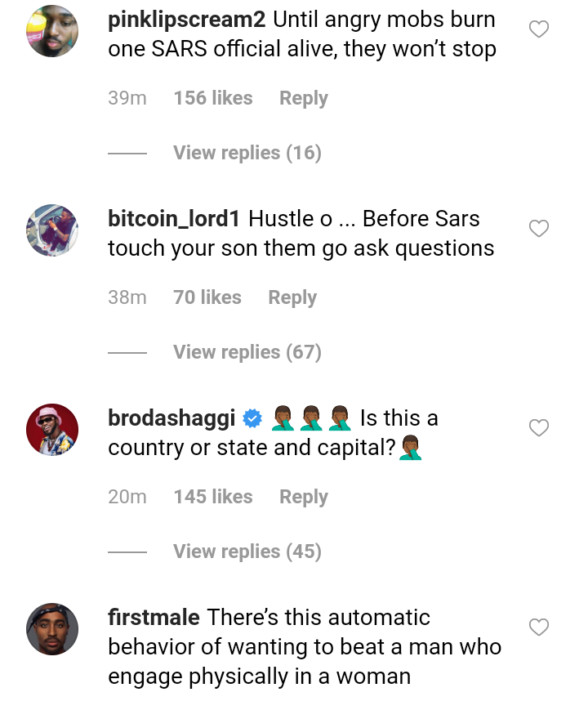Open the pinklipscream2 username link
The height and width of the screenshot is (719, 588).
point(187,20)
